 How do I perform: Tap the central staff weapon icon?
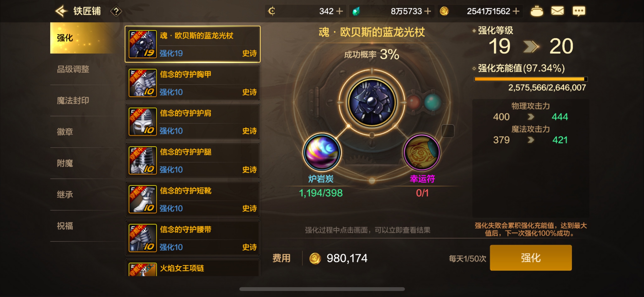[372, 102]
